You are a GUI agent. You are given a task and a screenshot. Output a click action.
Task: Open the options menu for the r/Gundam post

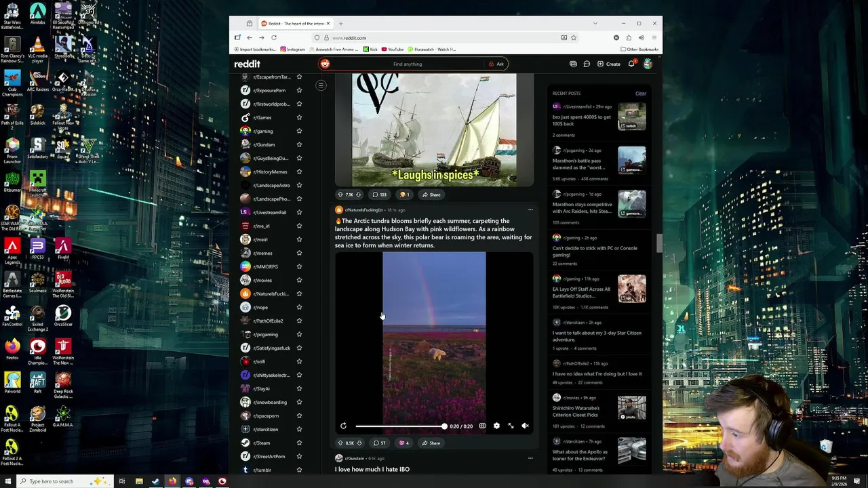pyautogui.click(x=530, y=458)
